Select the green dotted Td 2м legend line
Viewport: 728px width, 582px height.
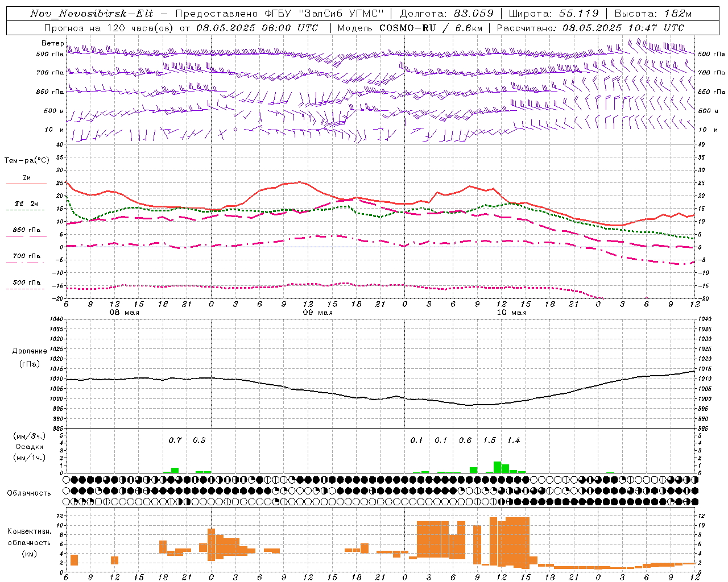click(x=26, y=210)
